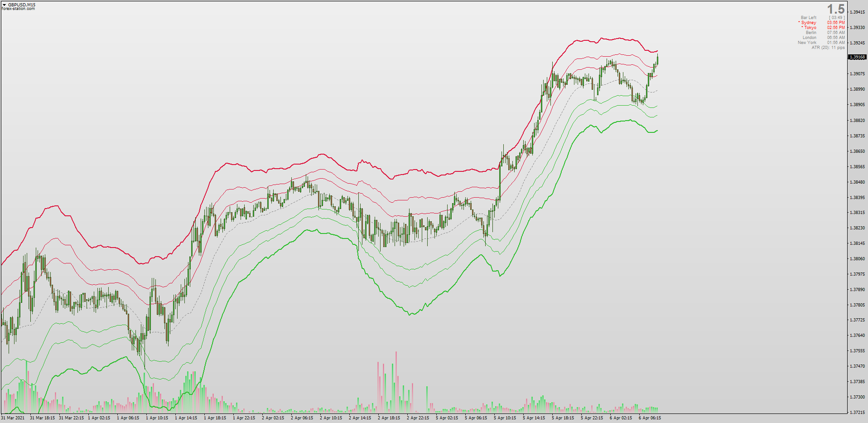
Task: Click the GBPUSD,M15 chart title
Action: (22, 5)
